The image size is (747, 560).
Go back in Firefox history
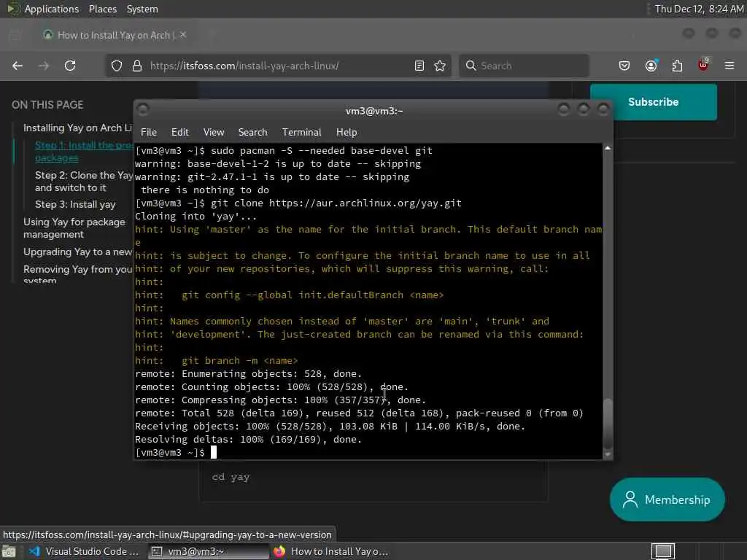18,66
